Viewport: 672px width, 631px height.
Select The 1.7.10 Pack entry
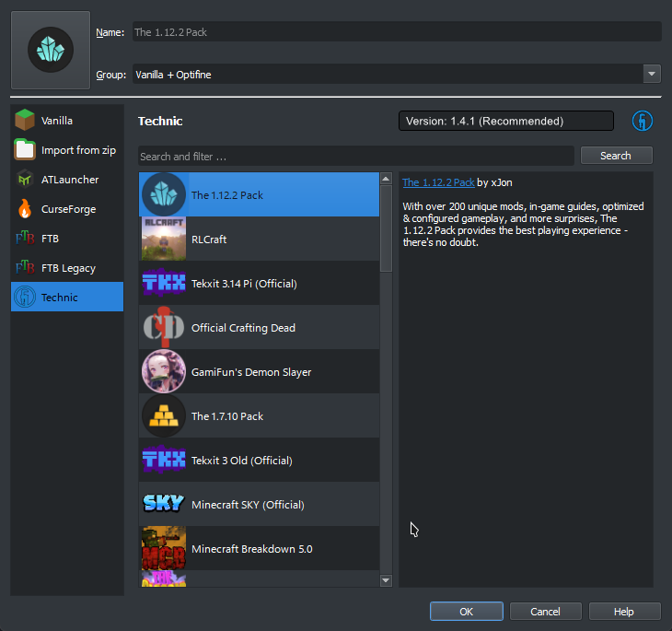pyautogui.click(x=259, y=415)
